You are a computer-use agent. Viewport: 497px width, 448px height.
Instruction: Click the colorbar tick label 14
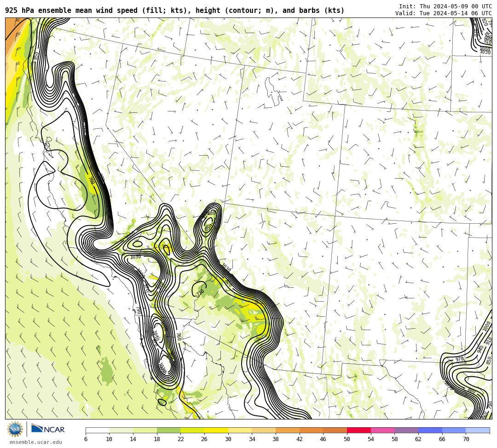click(x=133, y=439)
